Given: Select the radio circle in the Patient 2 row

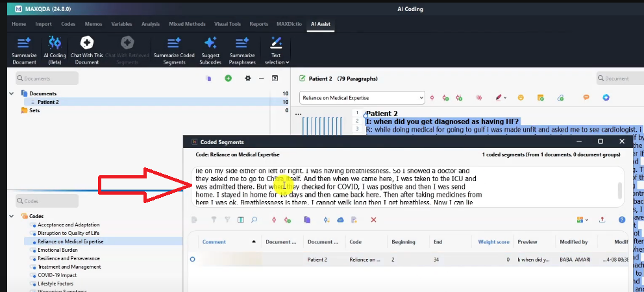Looking at the screenshot, I should point(192,260).
